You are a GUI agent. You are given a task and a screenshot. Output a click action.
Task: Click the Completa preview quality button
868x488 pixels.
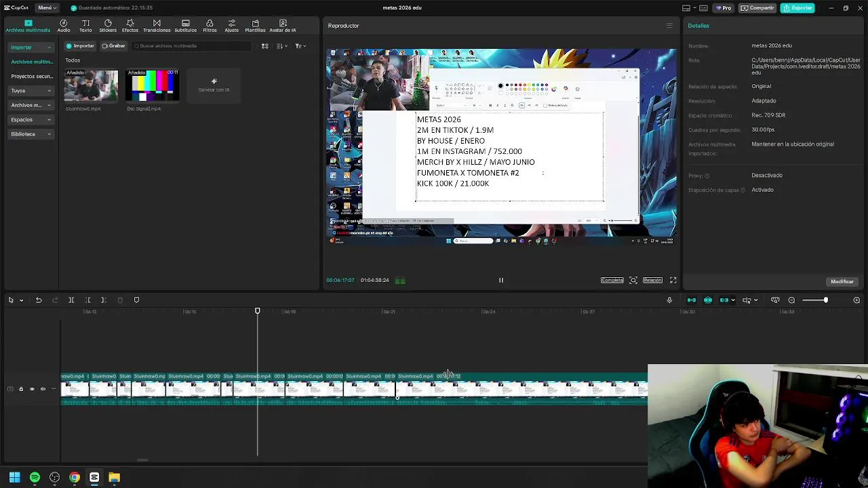point(612,280)
